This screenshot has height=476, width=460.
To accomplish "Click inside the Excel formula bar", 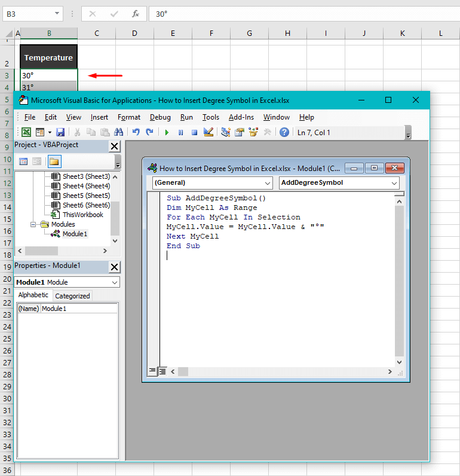I will tap(304, 14).
